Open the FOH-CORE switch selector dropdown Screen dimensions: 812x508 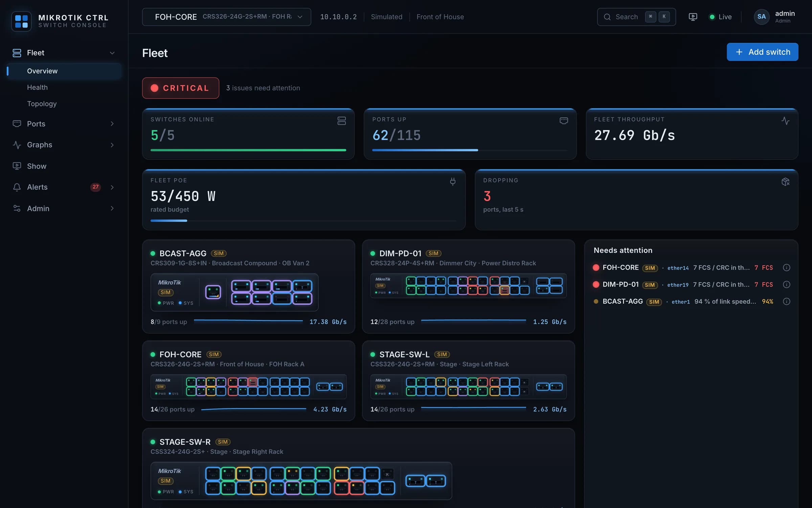[226, 17]
